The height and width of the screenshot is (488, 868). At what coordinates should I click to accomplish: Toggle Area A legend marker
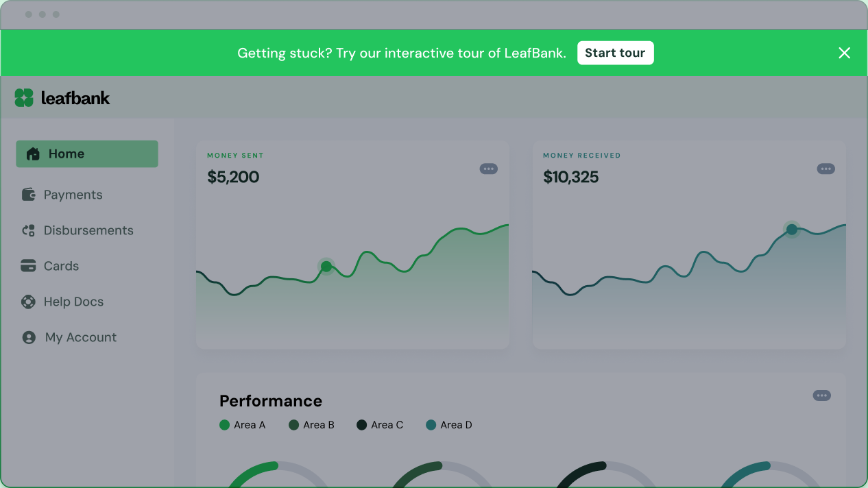pyautogui.click(x=224, y=425)
